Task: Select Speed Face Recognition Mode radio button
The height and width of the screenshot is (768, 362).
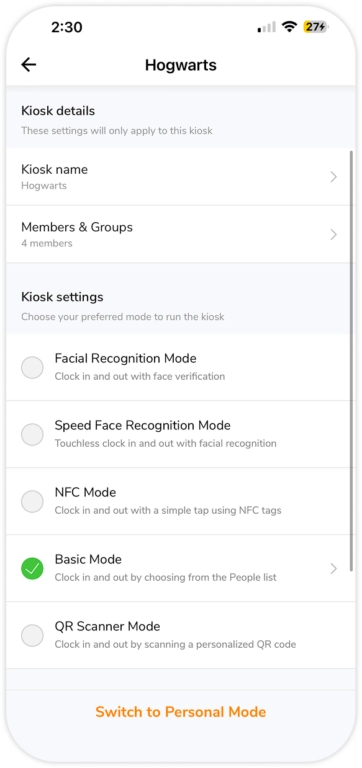Action: tap(32, 434)
